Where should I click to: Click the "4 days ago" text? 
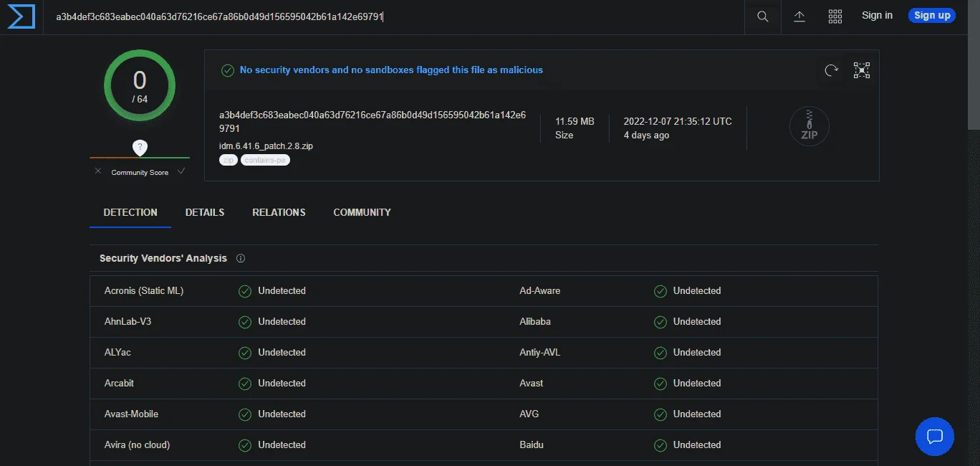pyautogui.click(x=646, y=135)
